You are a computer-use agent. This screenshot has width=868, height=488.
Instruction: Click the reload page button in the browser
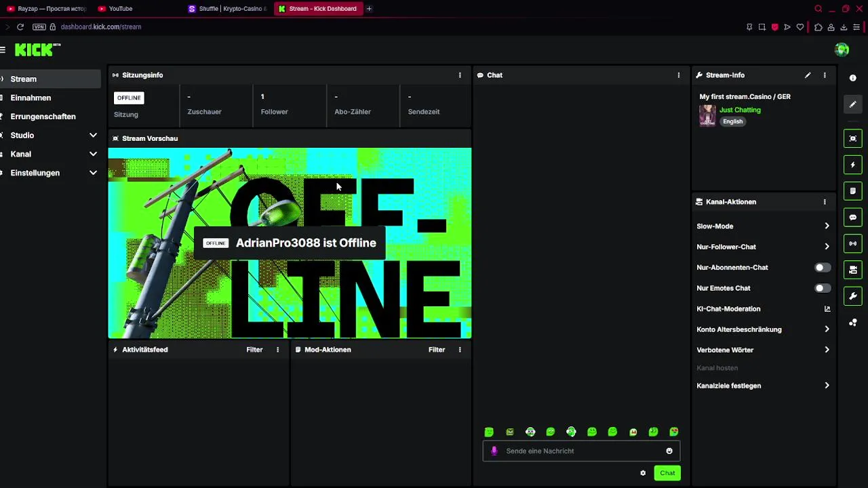(20, 27)
